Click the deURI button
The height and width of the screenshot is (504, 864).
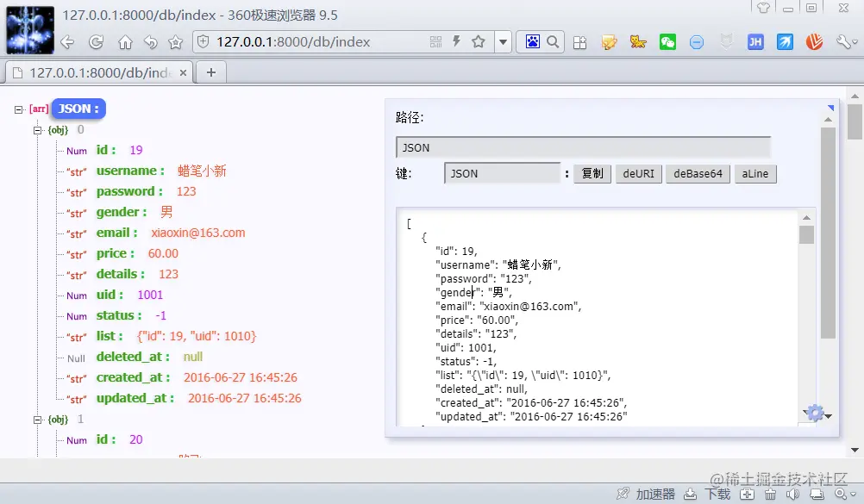click(x=639, y=173)
